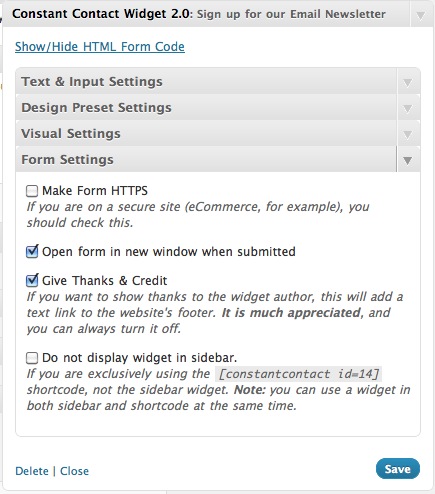Viewport: 435px width, 494px height.
Task: Click the Design Preset Settings arrow icon
Action: tap(407, 108)
